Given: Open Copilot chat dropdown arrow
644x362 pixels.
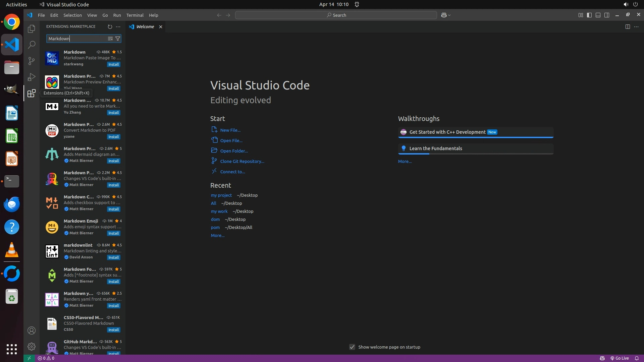Looking at the screenshot, I should click(x=449, y=15).
